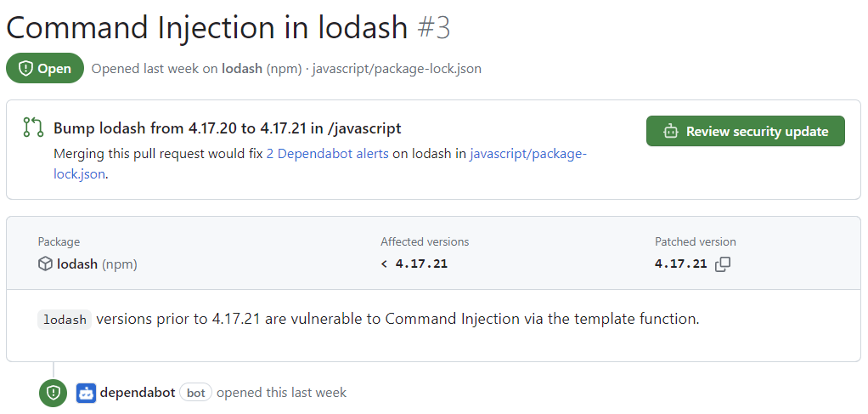Click the alert number #3 in title

pyautogui.click(x=434, y=28)
